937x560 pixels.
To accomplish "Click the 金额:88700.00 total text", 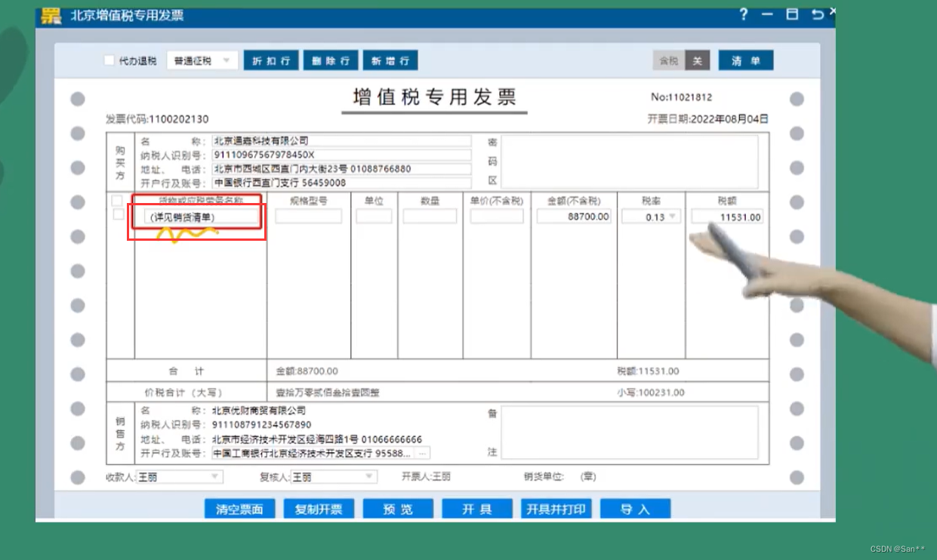I will click(x=307, y=371).
